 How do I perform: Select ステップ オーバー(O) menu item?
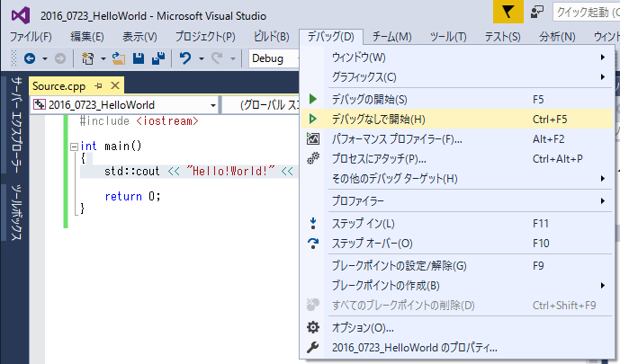[x=457, y=244]
